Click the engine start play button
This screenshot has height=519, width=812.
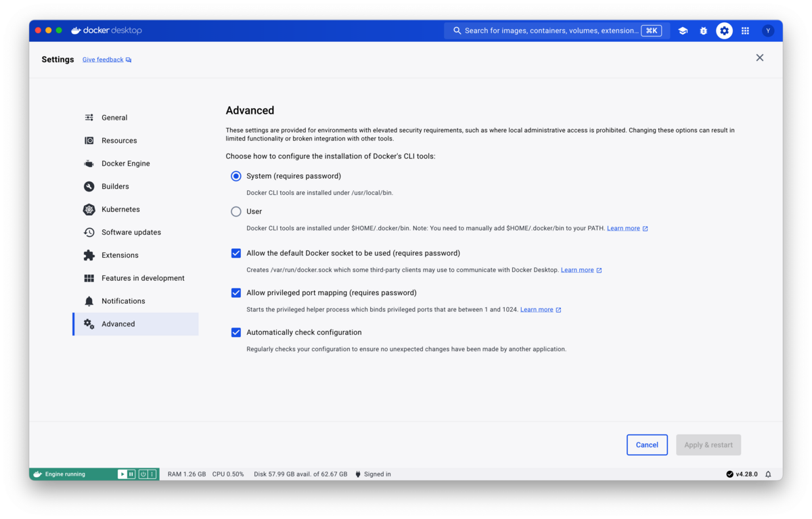122,474
